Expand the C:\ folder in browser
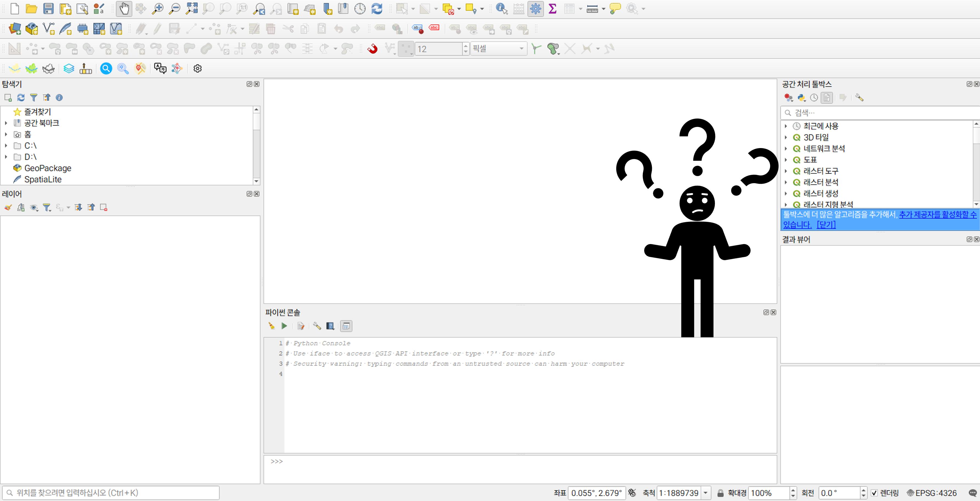This screenshot has height=501, width=980. point(6,146)
